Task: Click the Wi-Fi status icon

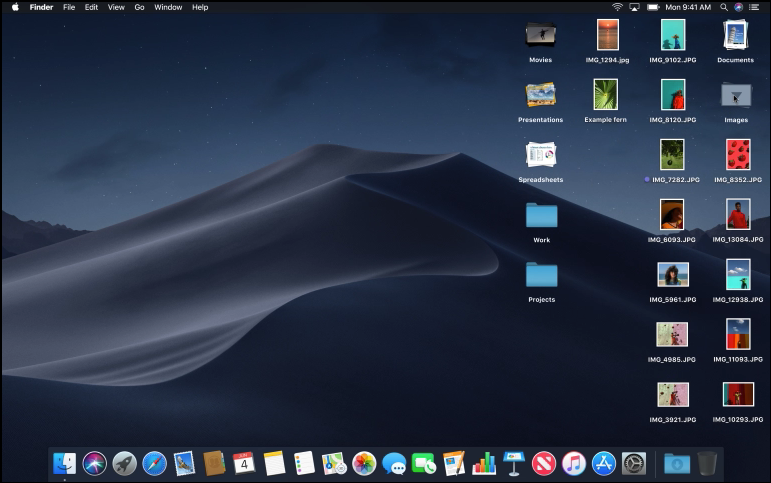Action: click(x=617, y=7)
